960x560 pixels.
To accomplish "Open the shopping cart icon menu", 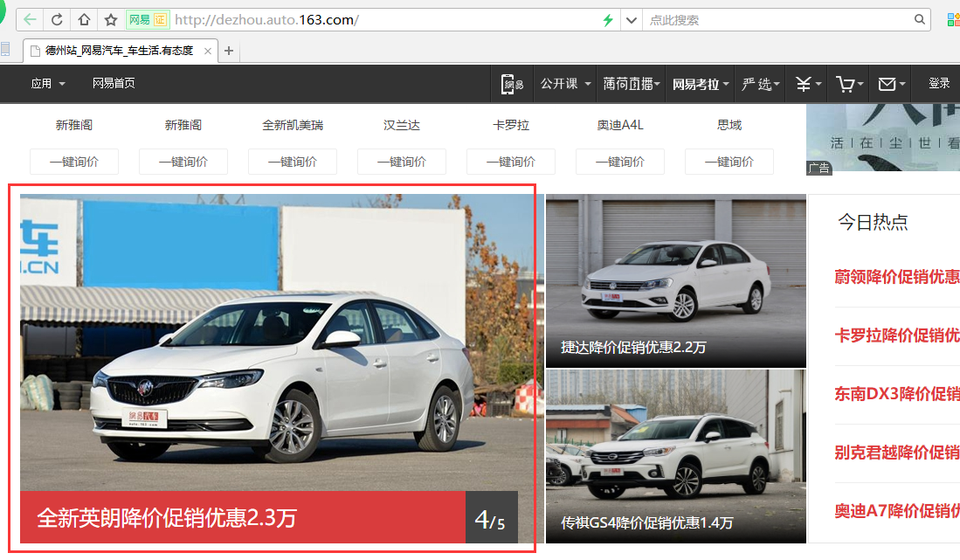I will pos(850,84).
